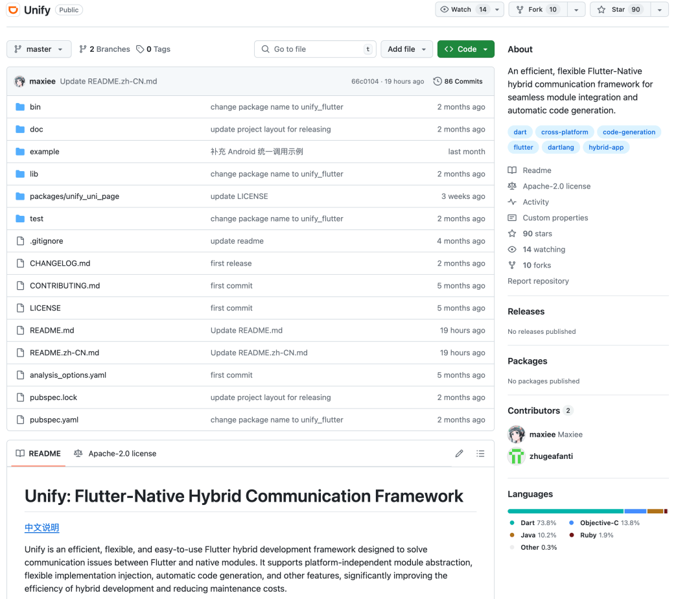Open the README.md file

coord(52,331)
